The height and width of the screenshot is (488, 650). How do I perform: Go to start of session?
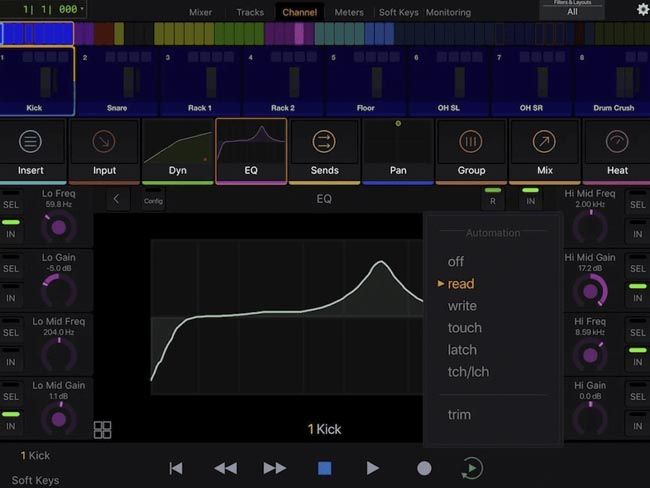tap(176, 469)
